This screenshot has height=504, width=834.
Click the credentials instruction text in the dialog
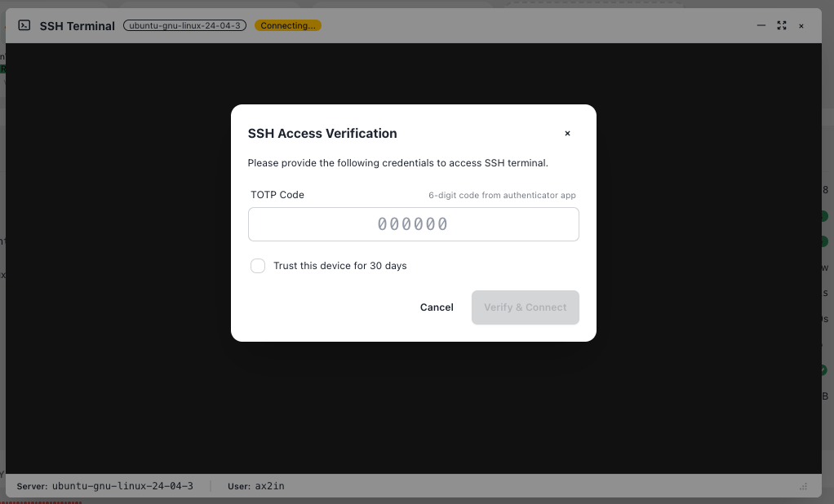click(x=398, y=163)
